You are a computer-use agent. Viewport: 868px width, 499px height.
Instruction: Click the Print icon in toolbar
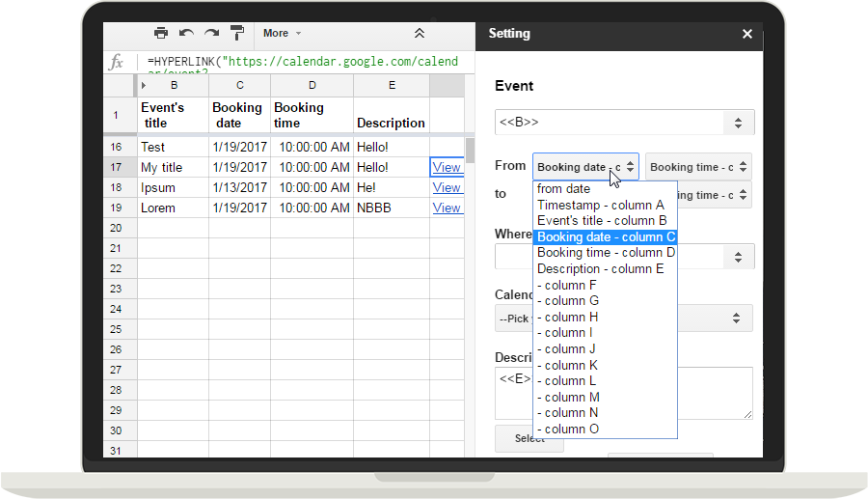click(x=161, y=33)
